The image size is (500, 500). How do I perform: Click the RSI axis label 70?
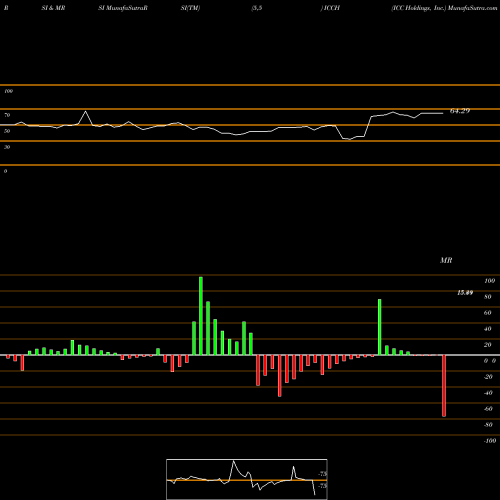7,115
